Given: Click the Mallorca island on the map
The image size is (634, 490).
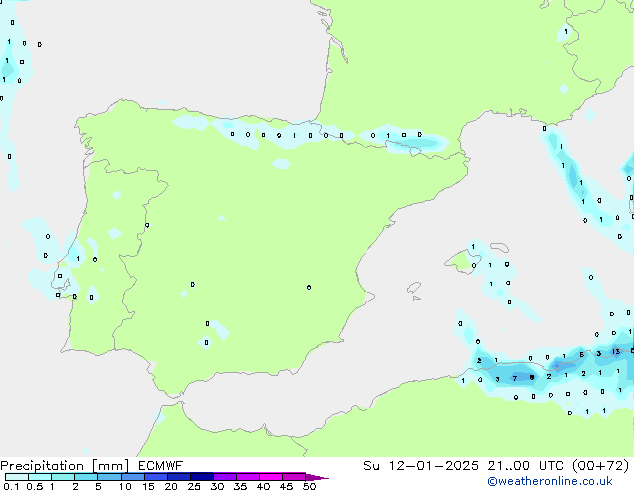Looking at the screenshot, I should click(x=461, y=261).
